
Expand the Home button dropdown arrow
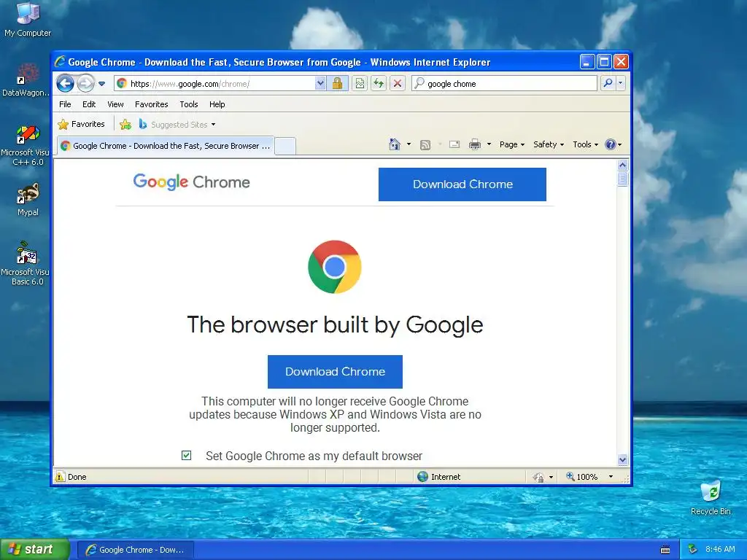tap(409, 144)
